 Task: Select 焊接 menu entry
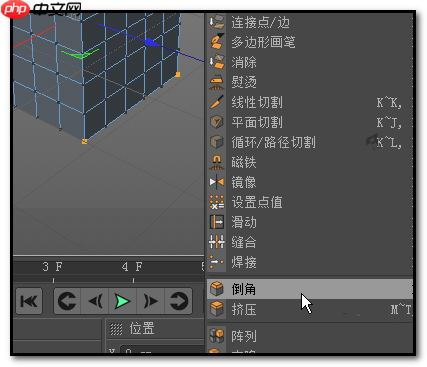point(310,262)
